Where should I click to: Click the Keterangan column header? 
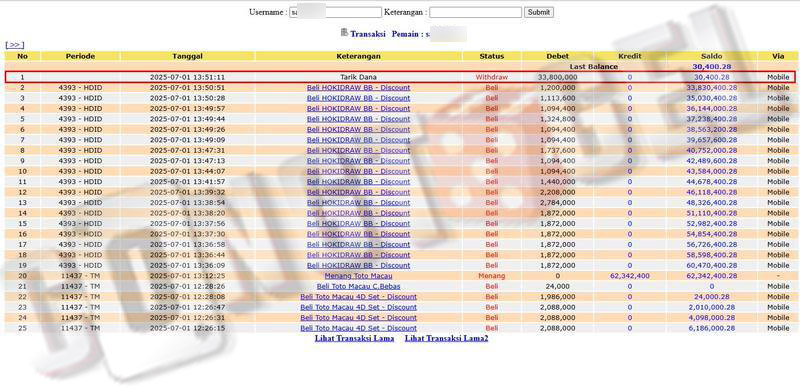point(359,56)
